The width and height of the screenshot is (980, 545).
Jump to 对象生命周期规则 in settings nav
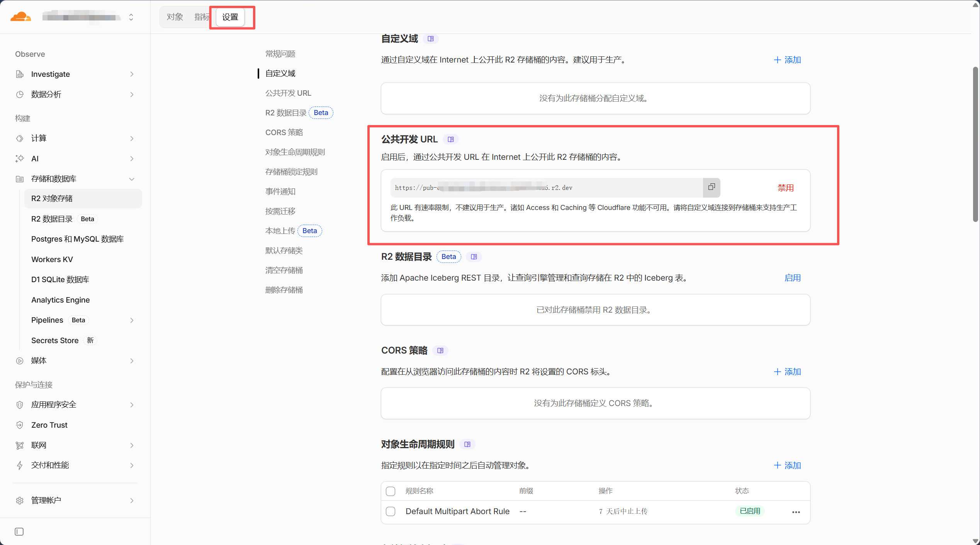click(x=295, y=152)
